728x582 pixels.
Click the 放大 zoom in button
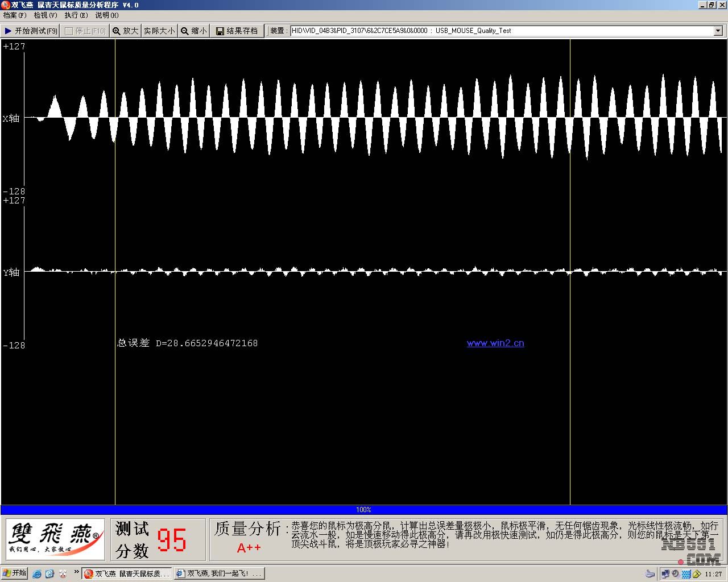click(x=125, y=31)
